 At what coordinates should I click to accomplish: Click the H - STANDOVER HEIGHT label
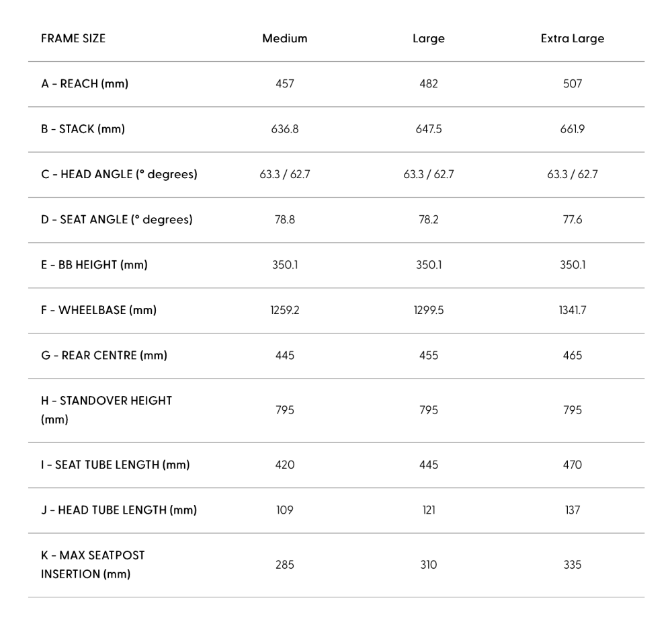click(107, 410)
